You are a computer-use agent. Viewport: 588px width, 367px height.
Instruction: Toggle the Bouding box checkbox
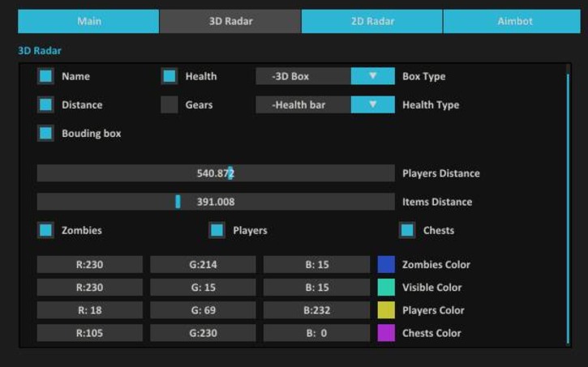pyautogui.click(x=45, y=133)
